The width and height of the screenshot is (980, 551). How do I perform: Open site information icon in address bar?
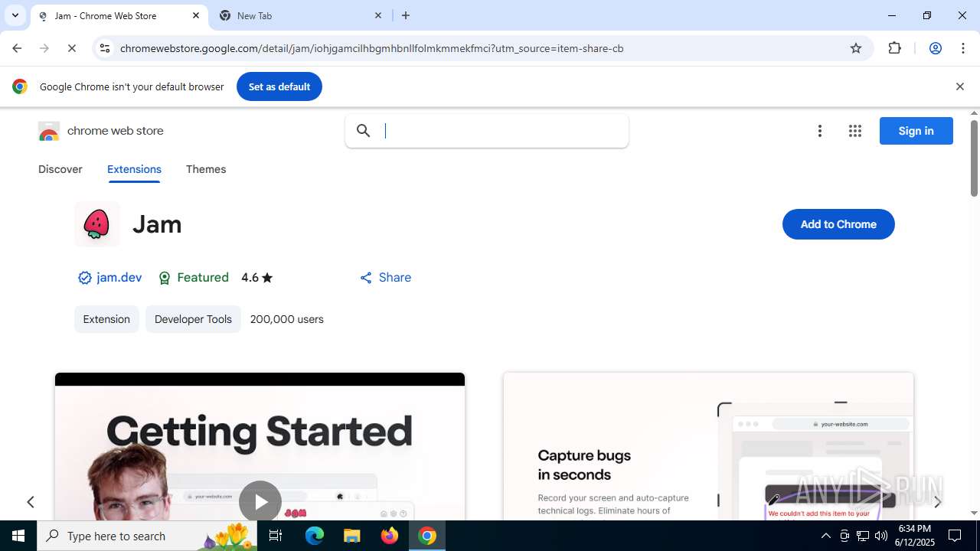coord(105,48)
